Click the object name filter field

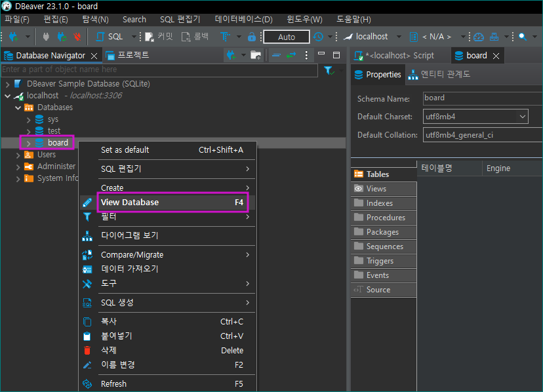click(159, 69)
